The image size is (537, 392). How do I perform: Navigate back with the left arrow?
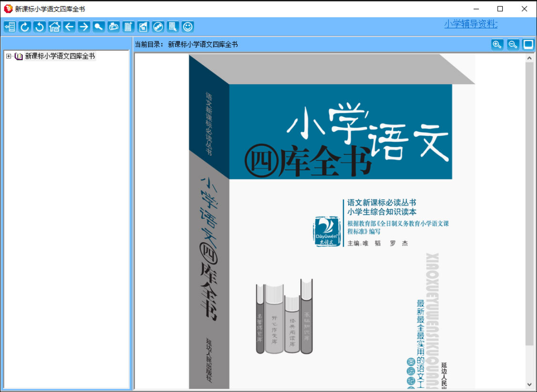click(x=69, y=27)
